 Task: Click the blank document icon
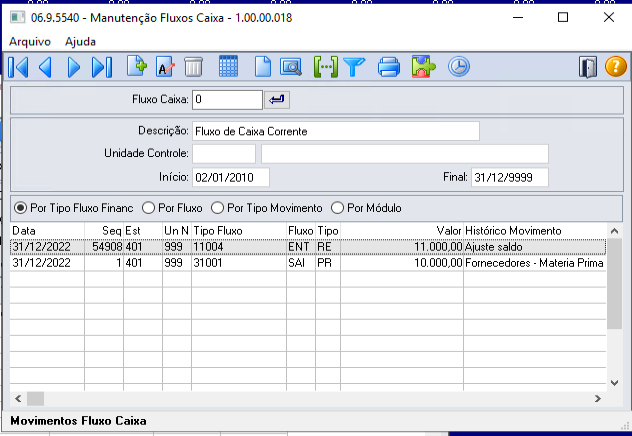(263, 67)
